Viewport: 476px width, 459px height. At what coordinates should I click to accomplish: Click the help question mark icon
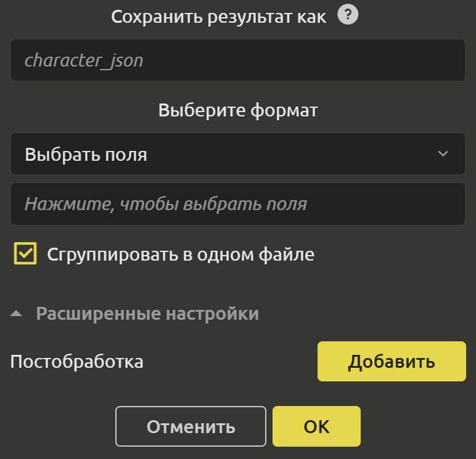click(348, 16)
